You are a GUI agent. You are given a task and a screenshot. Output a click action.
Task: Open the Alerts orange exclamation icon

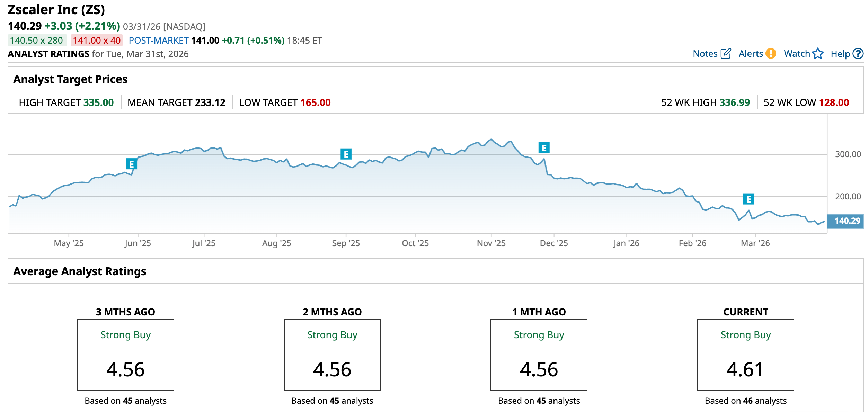(771, 54)
